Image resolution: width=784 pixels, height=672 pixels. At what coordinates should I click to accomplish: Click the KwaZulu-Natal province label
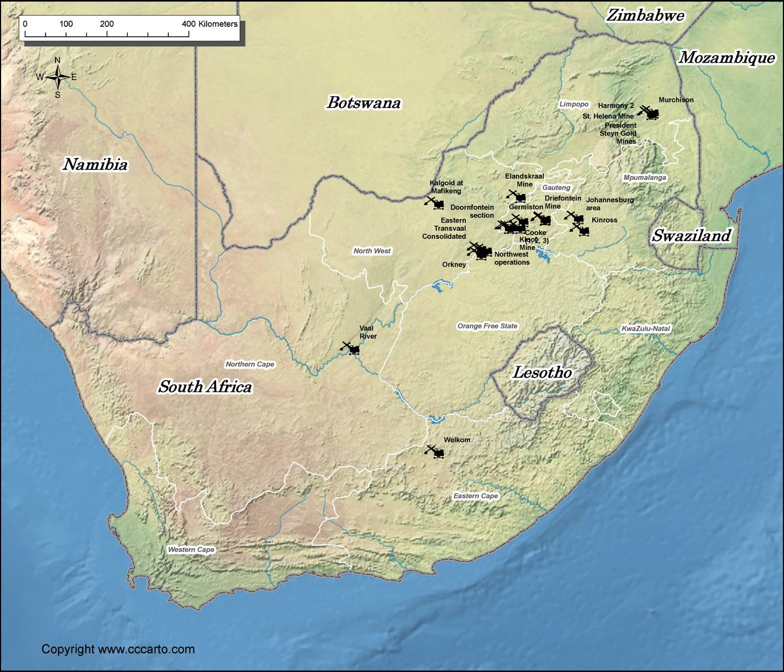(x=645, y=329)
